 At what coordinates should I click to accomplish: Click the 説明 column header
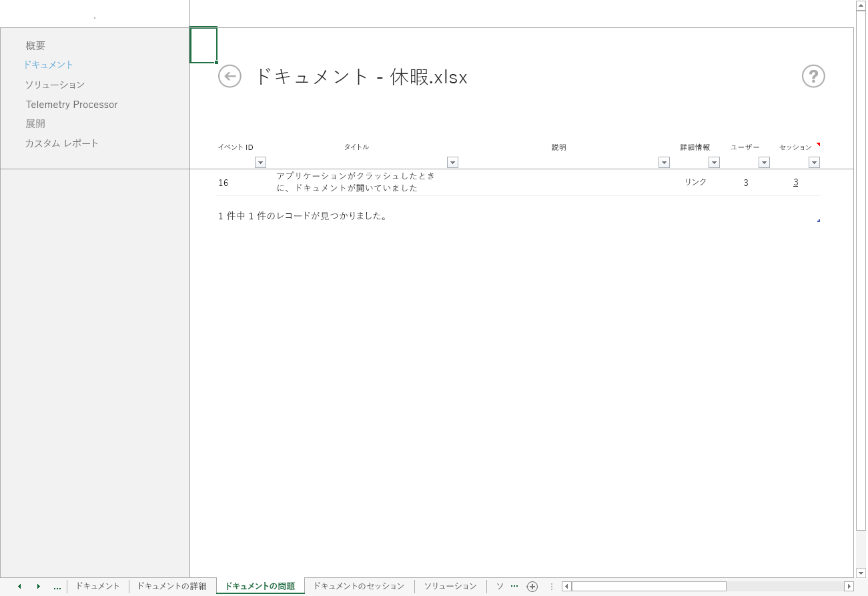pyautogui.click(x=558, y=147)
